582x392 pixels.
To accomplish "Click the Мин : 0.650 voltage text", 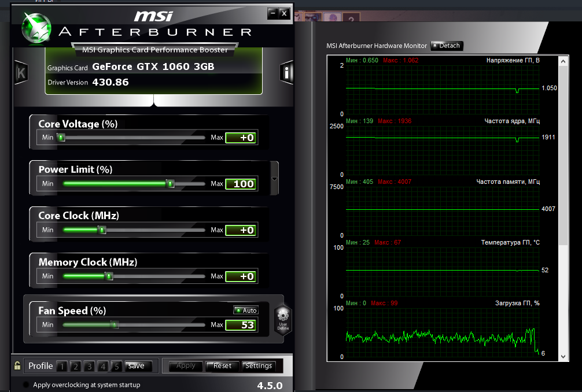I will [362, 60].
